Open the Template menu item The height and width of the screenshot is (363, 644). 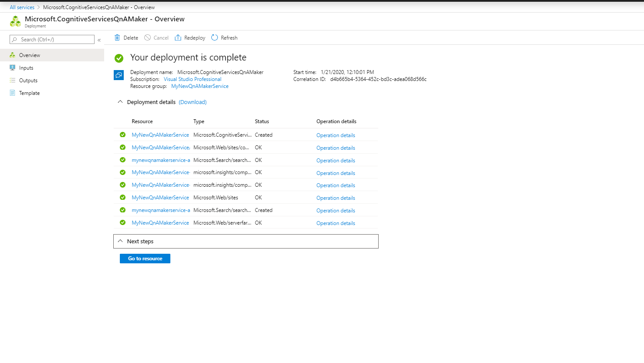pyautogui.click(x=52, y=93)
